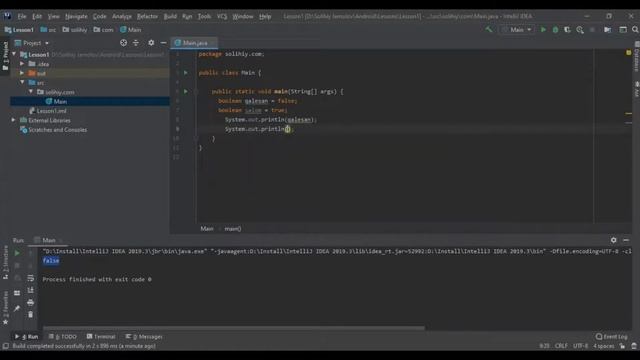Collapse all in Project panel

point(136,42)
